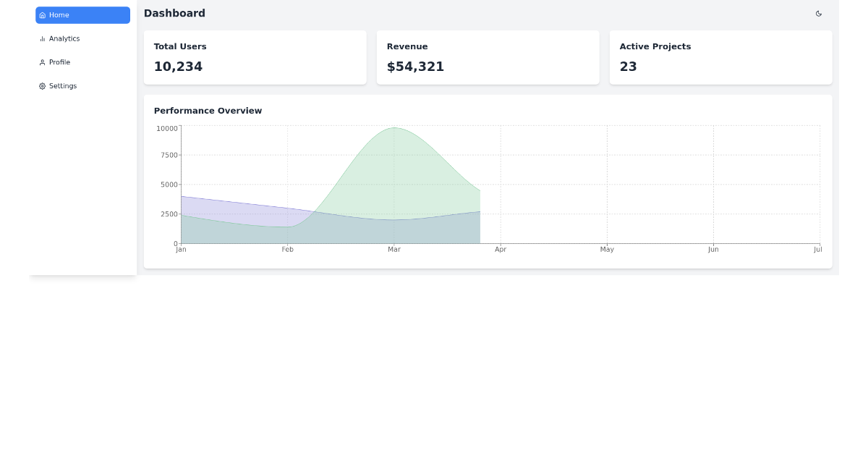This screenshot has width=868, height=456.
Task: Navigate to the Analytics section
Action: point(64,38)
